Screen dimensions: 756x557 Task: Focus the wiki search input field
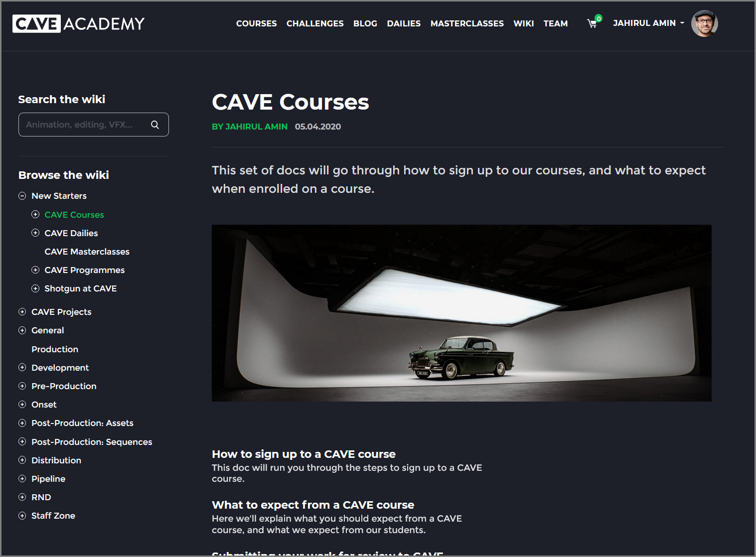94,125
